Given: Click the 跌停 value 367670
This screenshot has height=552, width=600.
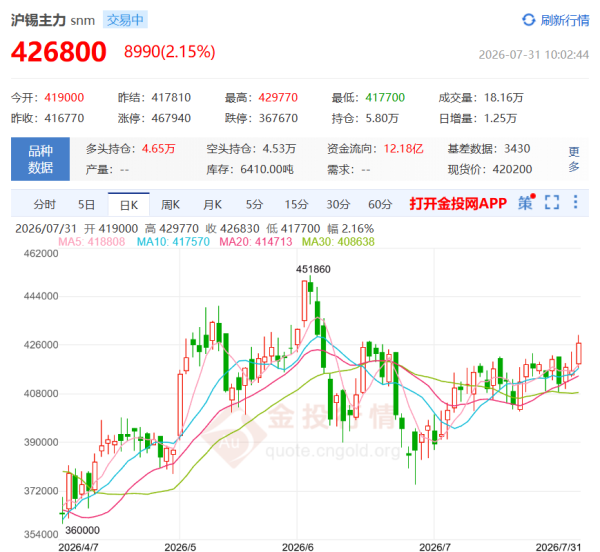Looking at the screenshot, I should [278, 118].
